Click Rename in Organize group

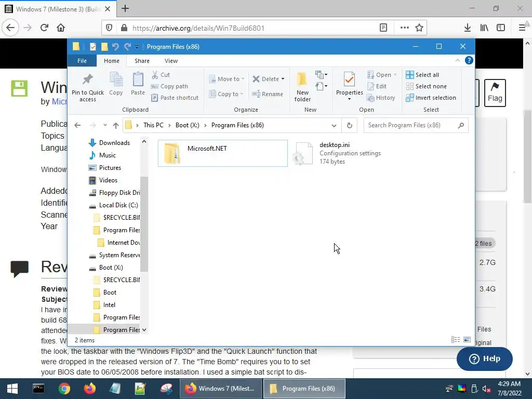pos(268,94)
